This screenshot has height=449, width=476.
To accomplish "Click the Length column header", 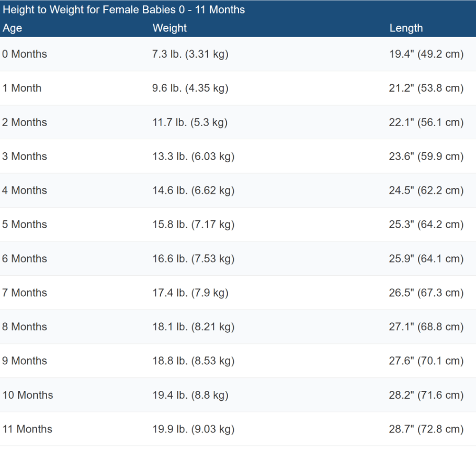I will [406, 28].
